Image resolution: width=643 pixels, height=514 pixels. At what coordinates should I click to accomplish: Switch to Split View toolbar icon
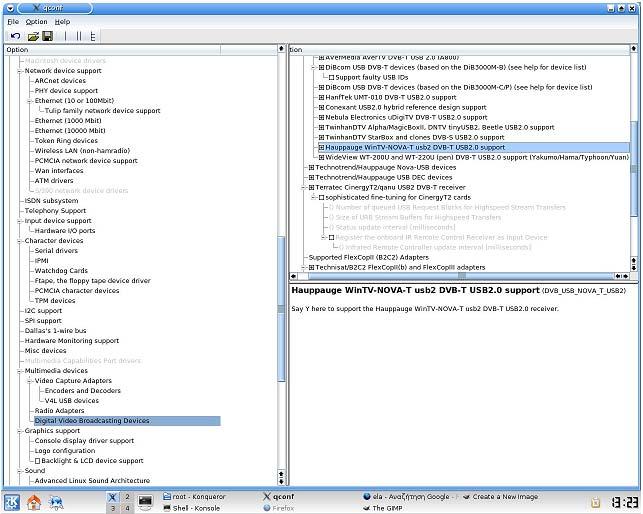[x=79, y=36]
